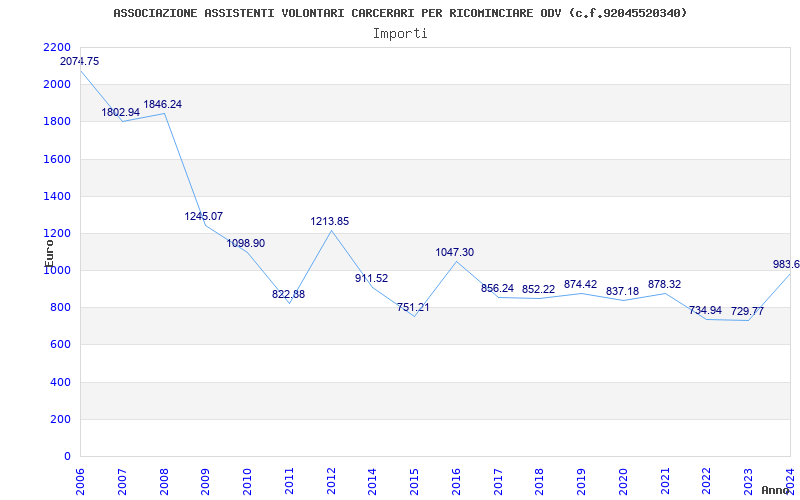The width and height of the screenshot is (800, 500).
Task: Click the data label 1213.85
Action: pyautogui.click(x=330, y=221)
